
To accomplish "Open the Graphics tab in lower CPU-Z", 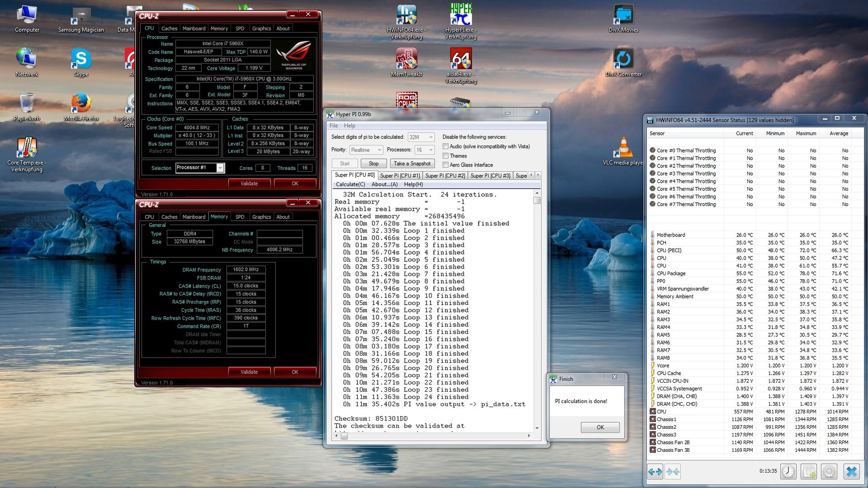I will coord(261,217).
